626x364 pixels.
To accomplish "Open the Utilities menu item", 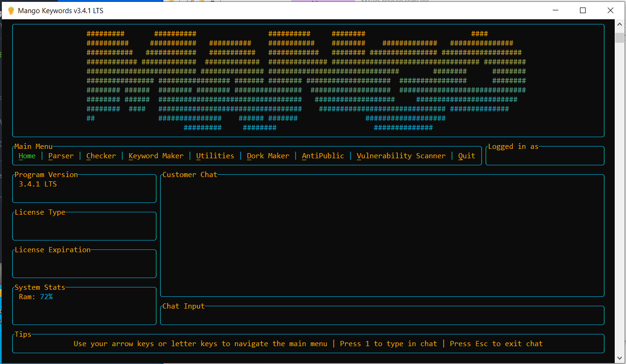I will coord(215,156).
